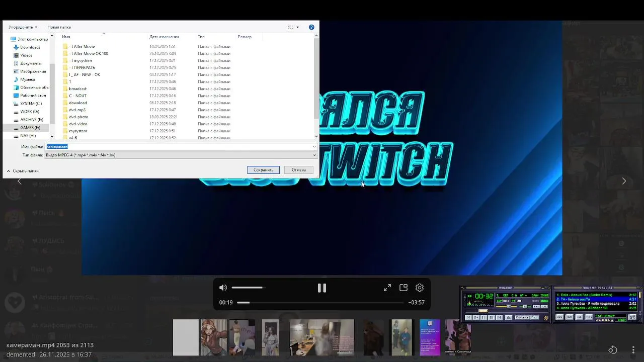Open the blank white thumbnail in filmstrip
The width and height of the screenshot is (644, 362).
(x=186, y=337)
